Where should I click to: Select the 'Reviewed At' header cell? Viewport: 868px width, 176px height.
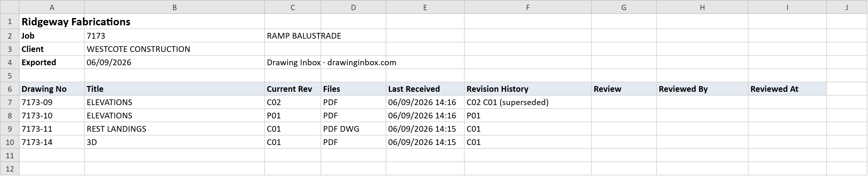787,89
